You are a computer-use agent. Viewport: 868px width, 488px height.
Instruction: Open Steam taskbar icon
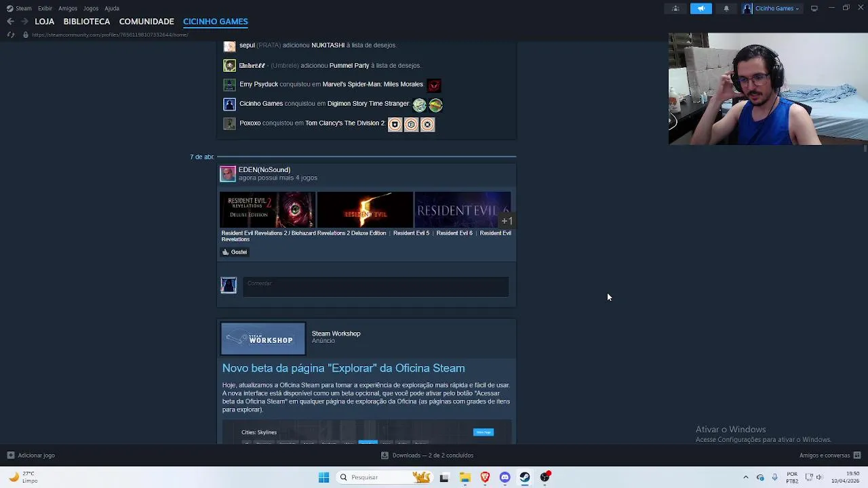point(525,477)
